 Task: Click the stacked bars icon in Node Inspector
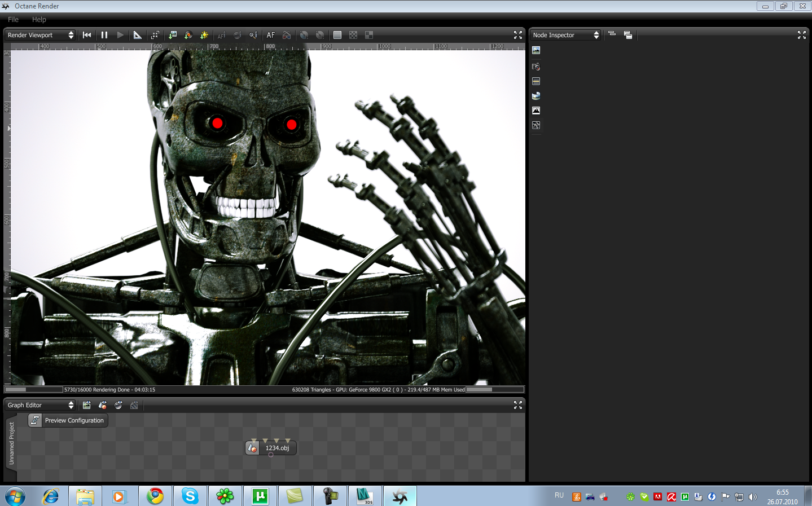612,34
